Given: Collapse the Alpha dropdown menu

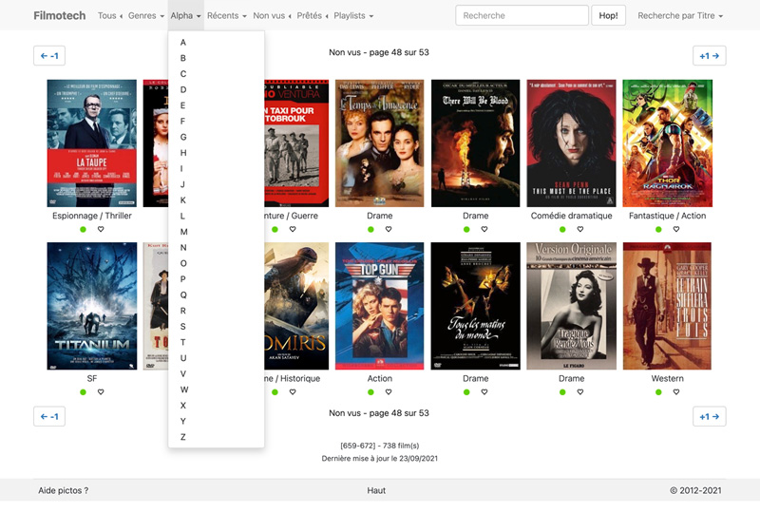Looking at the screenshot, I should click(x=185, y=15).
